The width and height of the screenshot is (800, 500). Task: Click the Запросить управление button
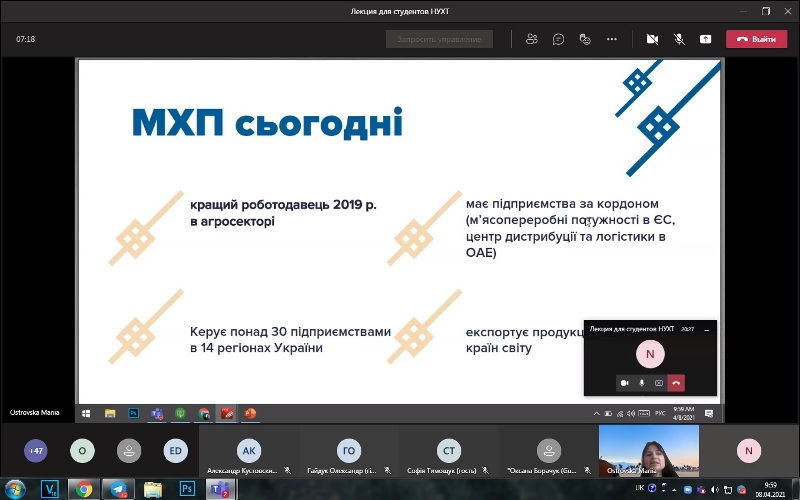[439, 39]
